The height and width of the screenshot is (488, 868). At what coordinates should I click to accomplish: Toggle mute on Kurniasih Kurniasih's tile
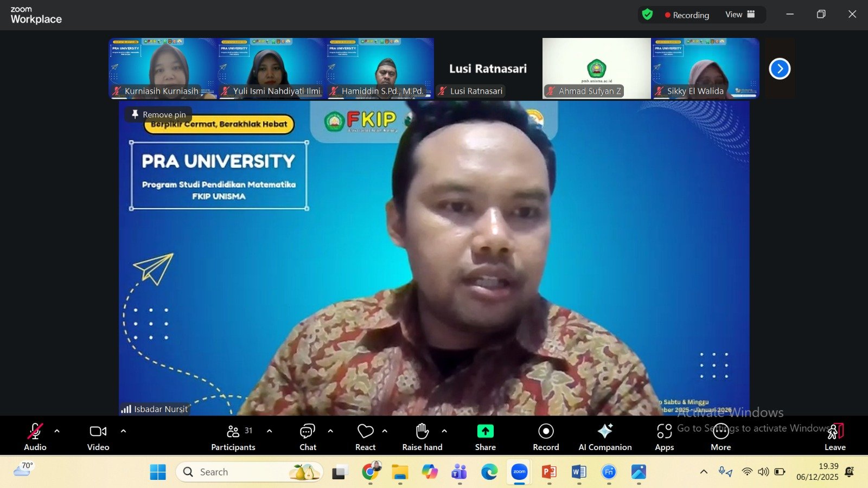point(116,91)
